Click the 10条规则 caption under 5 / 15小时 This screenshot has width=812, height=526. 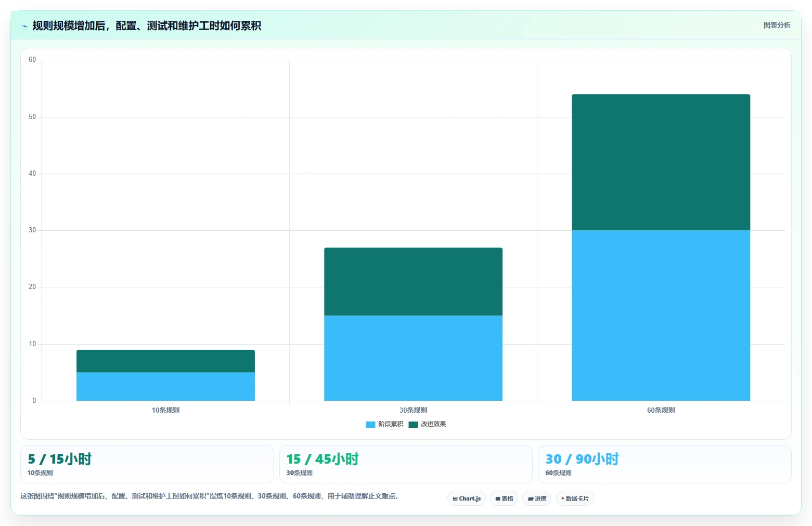pos(40,473)
